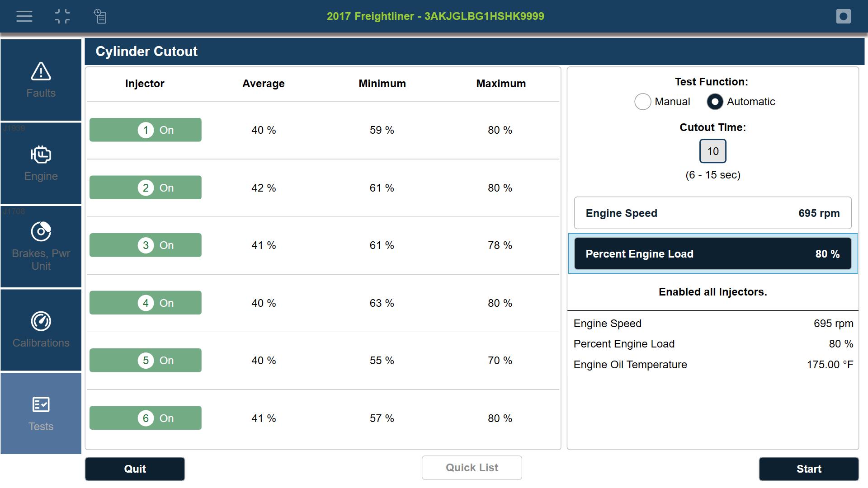Toggle injector 1 off
The width and height of the screenshot is (868, 488).
146,130
